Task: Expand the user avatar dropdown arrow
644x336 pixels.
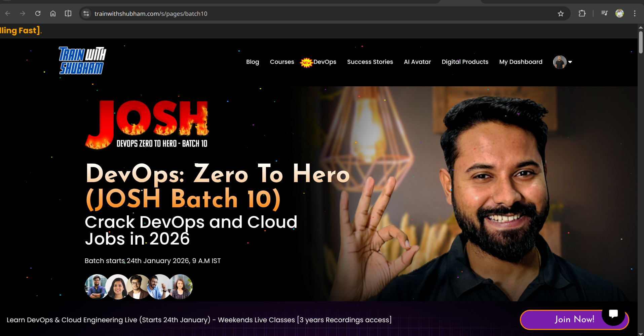Action: coord(570,62)
